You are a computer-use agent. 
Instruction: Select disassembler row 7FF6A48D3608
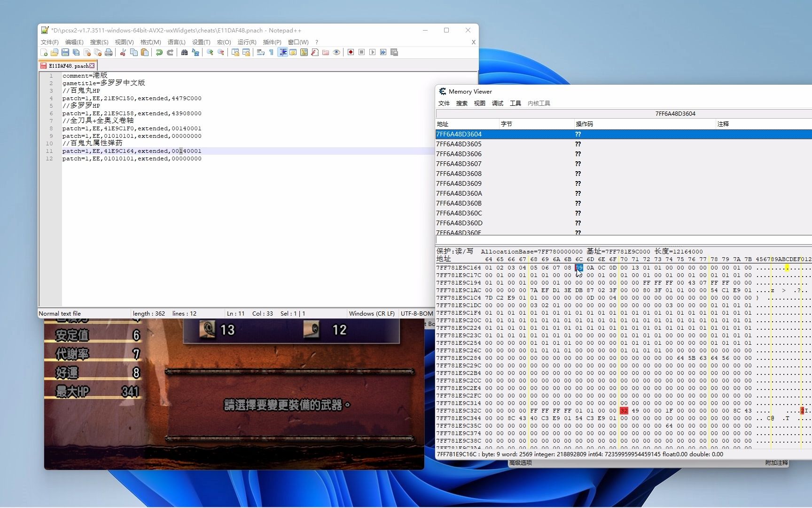click(624, 174)
